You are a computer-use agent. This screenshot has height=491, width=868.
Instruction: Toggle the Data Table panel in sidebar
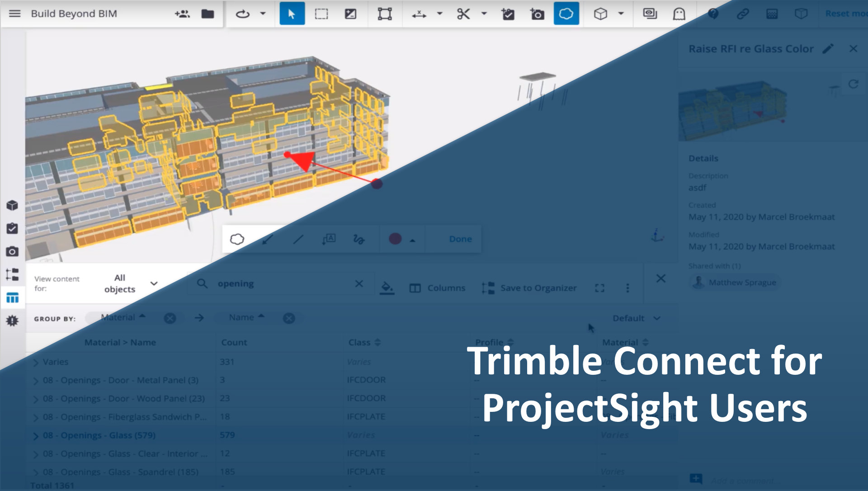(x=12, y=297)
